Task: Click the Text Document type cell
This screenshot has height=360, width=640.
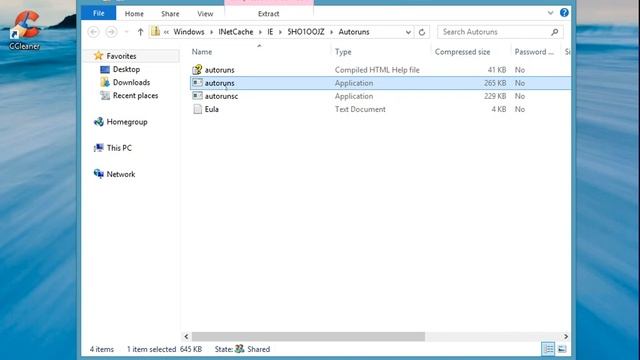Action: 360,109
